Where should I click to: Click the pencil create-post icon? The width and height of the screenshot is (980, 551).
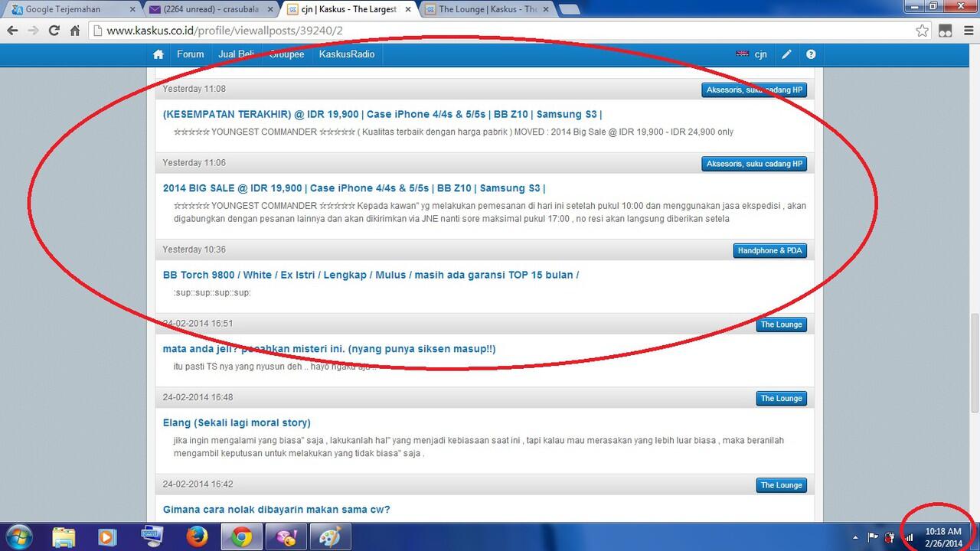786,54
